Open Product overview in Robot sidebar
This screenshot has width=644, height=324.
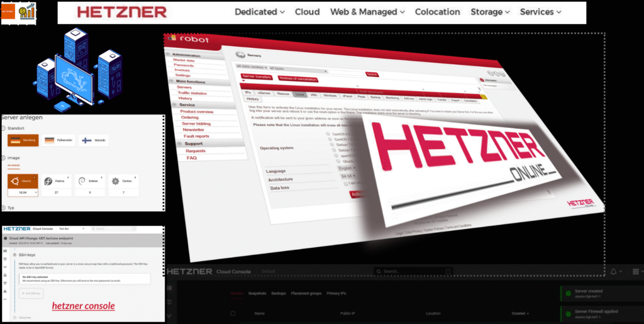pyautogui.click(x=197, y=112)
